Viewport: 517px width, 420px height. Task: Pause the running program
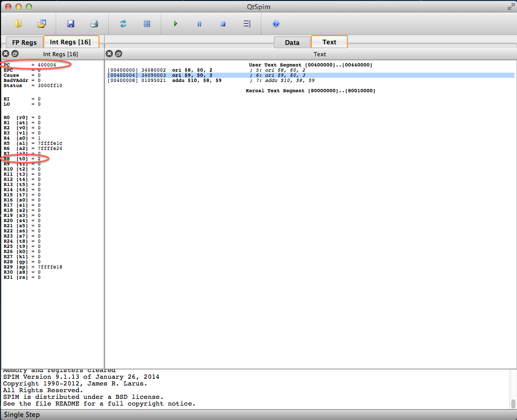click(199, 24)
